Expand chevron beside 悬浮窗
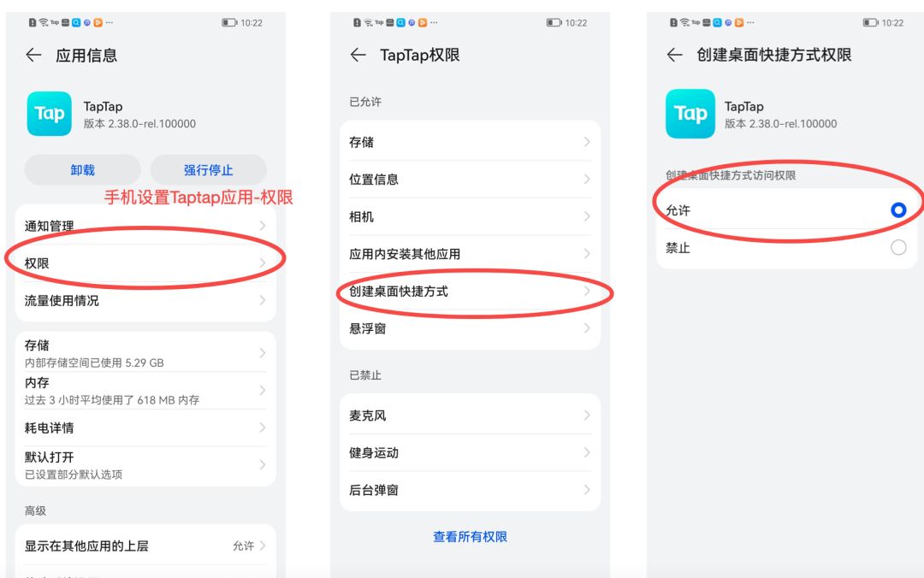 click(587, 328)
